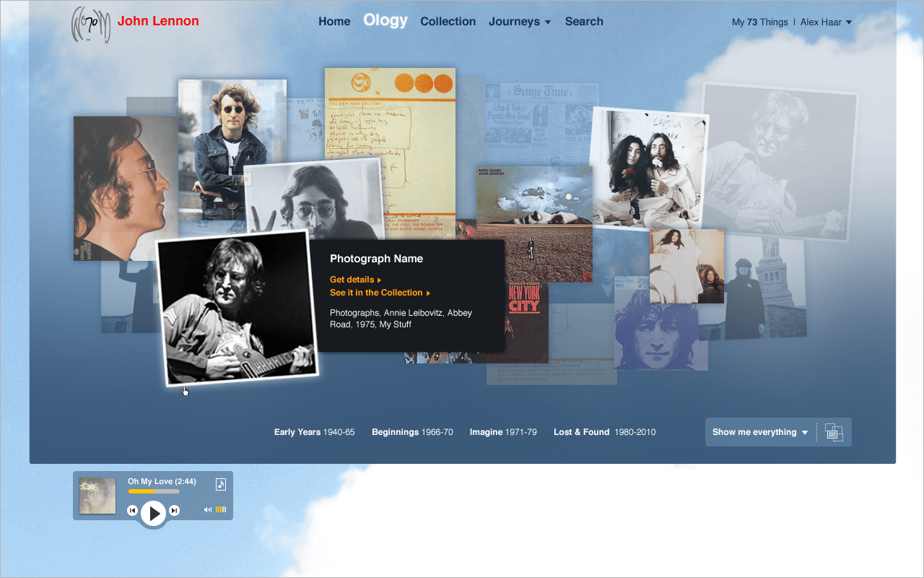Image resolution: width=924 pixels, height=578 pixels.
Task: Select the Early Years 1940-65 era
Action: [315, 432]
